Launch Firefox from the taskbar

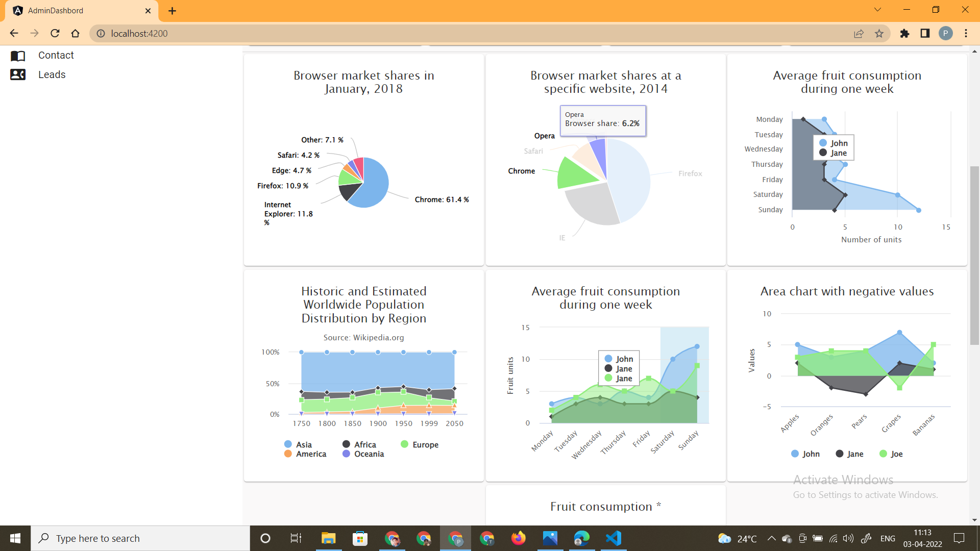coord(519,538)
